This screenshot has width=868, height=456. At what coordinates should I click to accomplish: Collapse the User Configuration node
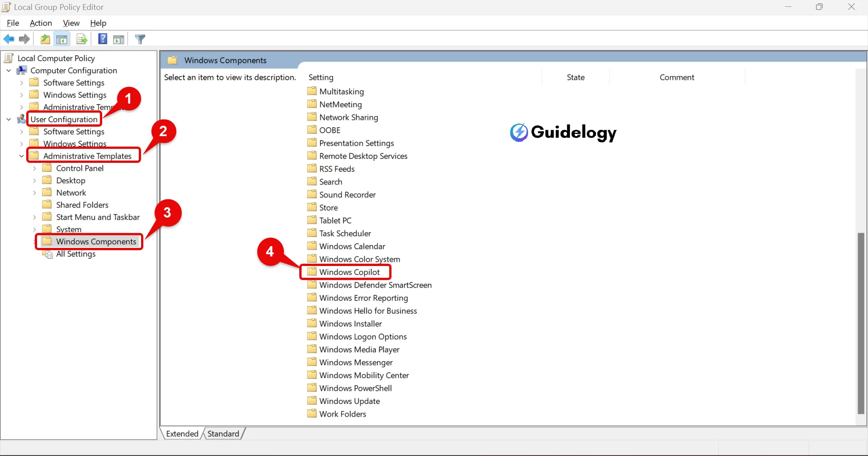(9, 119)
